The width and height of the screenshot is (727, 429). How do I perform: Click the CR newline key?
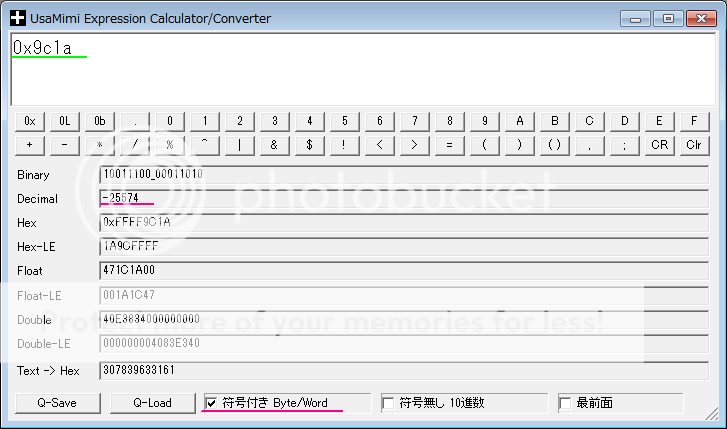coord(660,145)
